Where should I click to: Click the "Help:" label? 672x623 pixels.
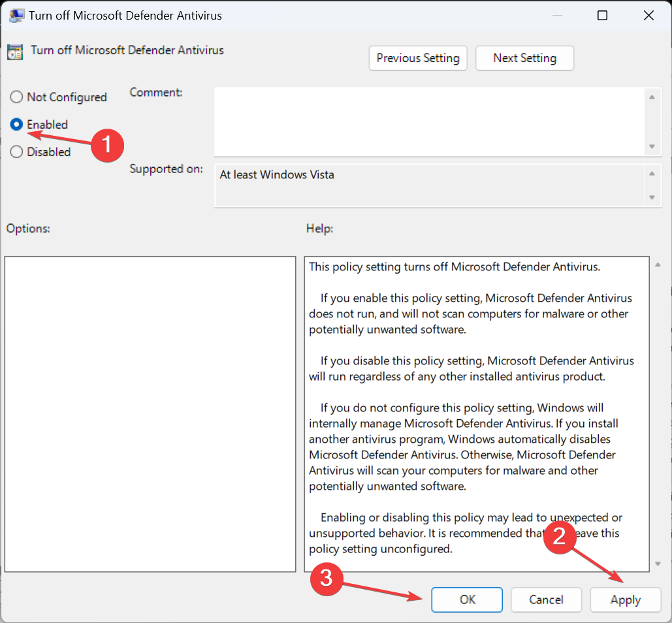(319, 229)
